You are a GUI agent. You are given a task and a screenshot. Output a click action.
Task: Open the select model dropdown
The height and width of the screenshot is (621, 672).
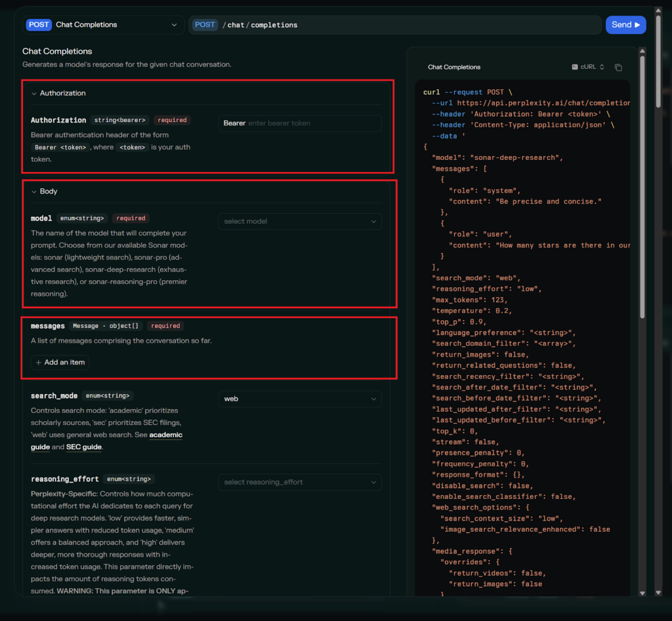(300, 222)
